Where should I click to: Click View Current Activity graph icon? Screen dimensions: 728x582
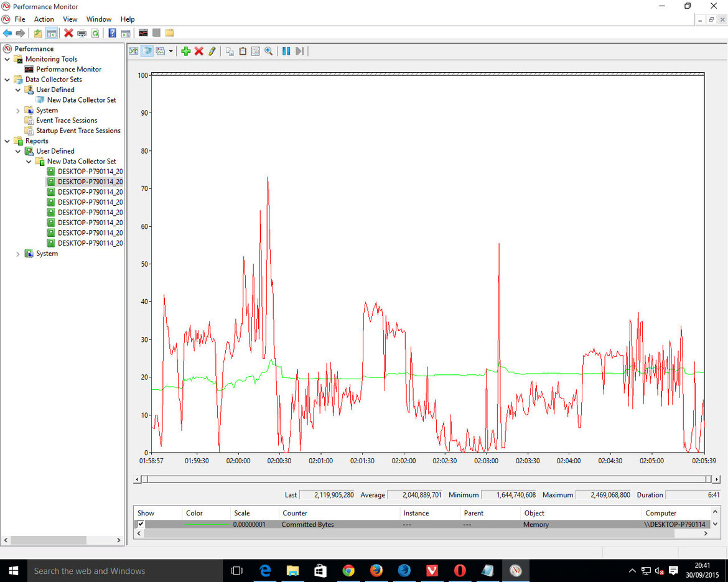(134, 51)
